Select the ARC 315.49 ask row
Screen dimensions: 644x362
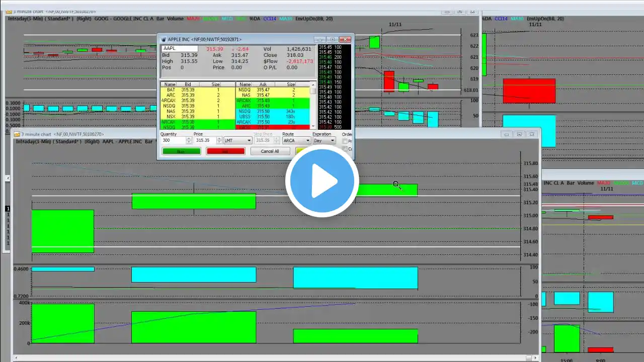click(273, 106)
